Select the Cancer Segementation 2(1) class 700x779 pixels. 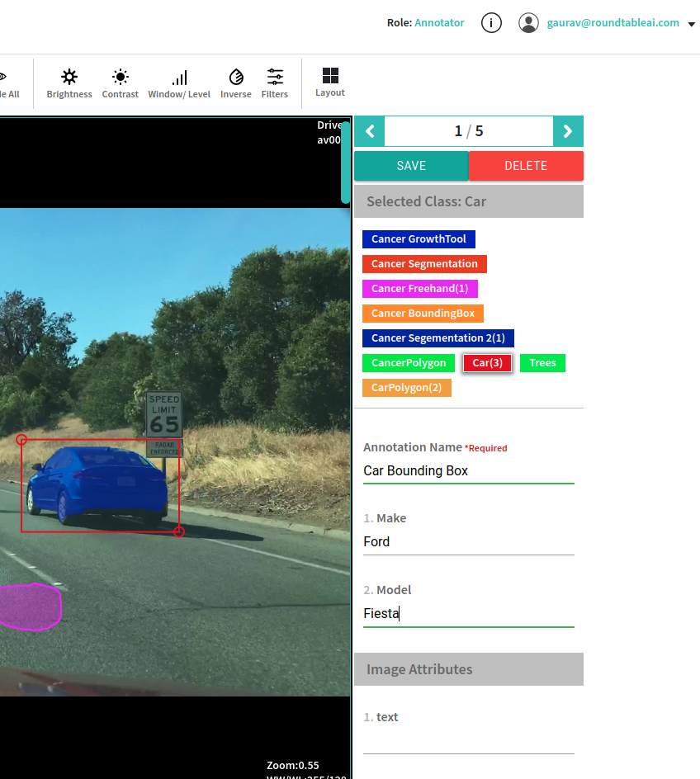[x=438, y=338]
